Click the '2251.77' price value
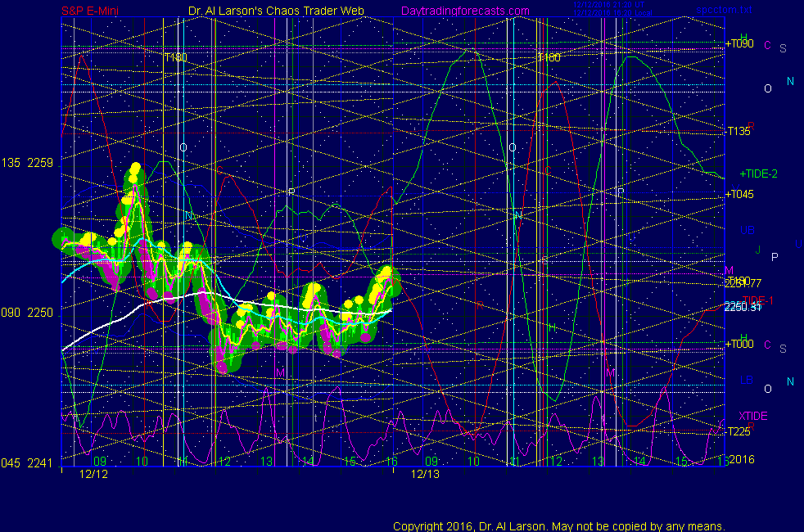804x532 pixels. (743, 283)
